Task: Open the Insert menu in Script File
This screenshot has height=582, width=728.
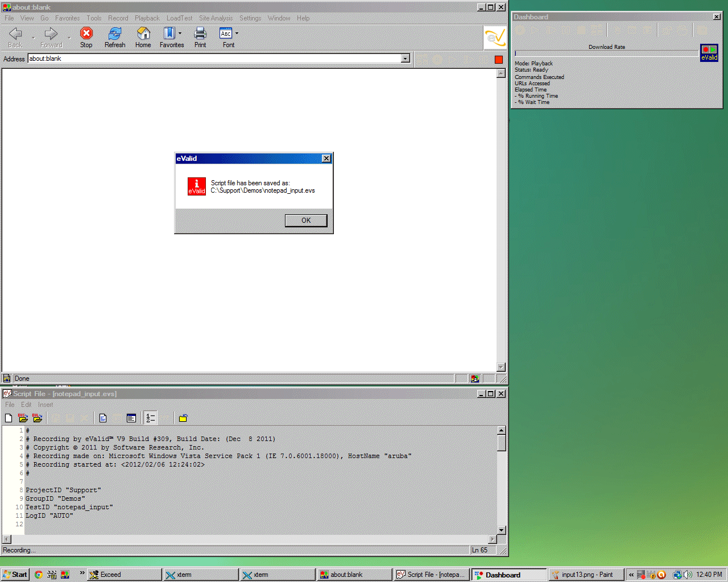Action: [x=45, y=405]
